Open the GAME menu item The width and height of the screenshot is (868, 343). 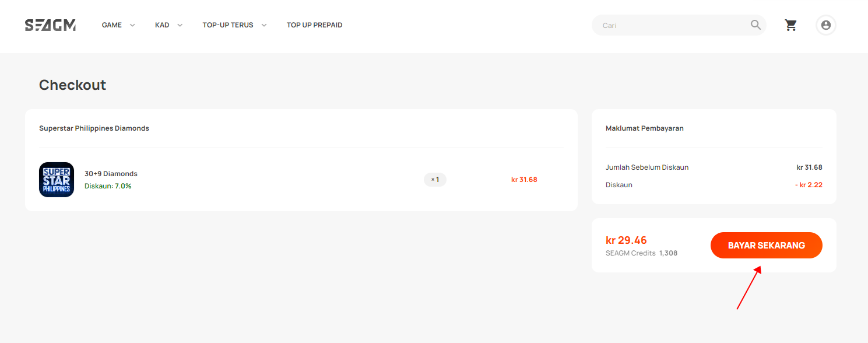[x=112, y=25]
